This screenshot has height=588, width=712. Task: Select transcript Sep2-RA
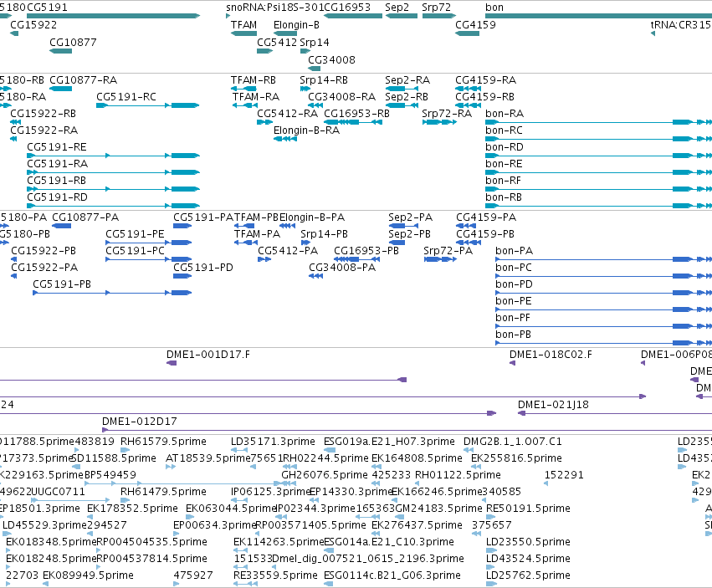[x=407, y=80]
